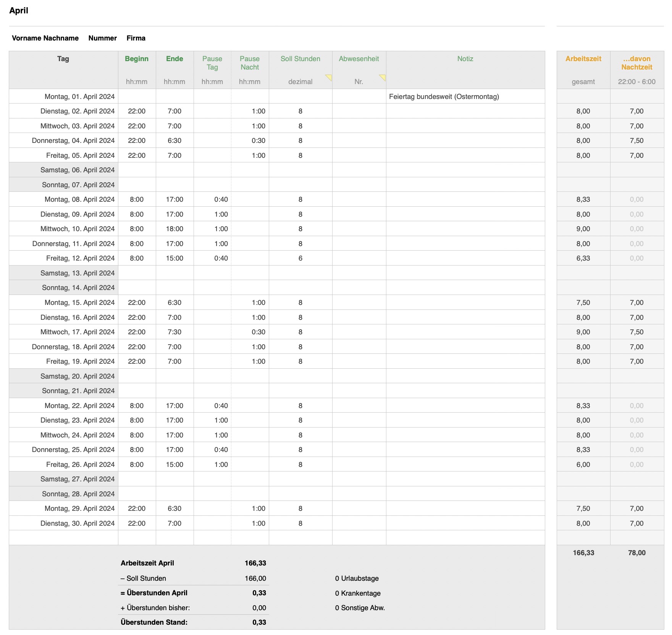Viewport: 672px width, 635px height.
Task: Select the Beginn cell for Dienstag, 02. April
Action: click(137, 111)
